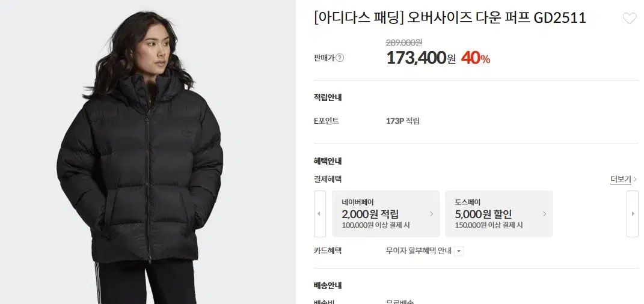This screenshot has width=644, height=304.
Task: Click the 173,400원 sale price
Action: click(x=421, y=58)
